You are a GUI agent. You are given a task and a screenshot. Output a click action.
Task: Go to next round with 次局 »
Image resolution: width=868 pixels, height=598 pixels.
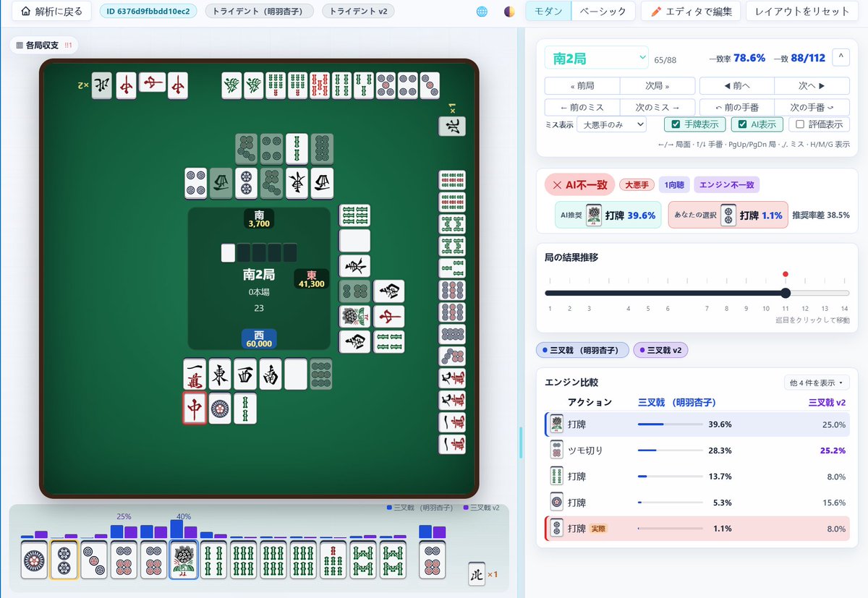click(658, 85)
